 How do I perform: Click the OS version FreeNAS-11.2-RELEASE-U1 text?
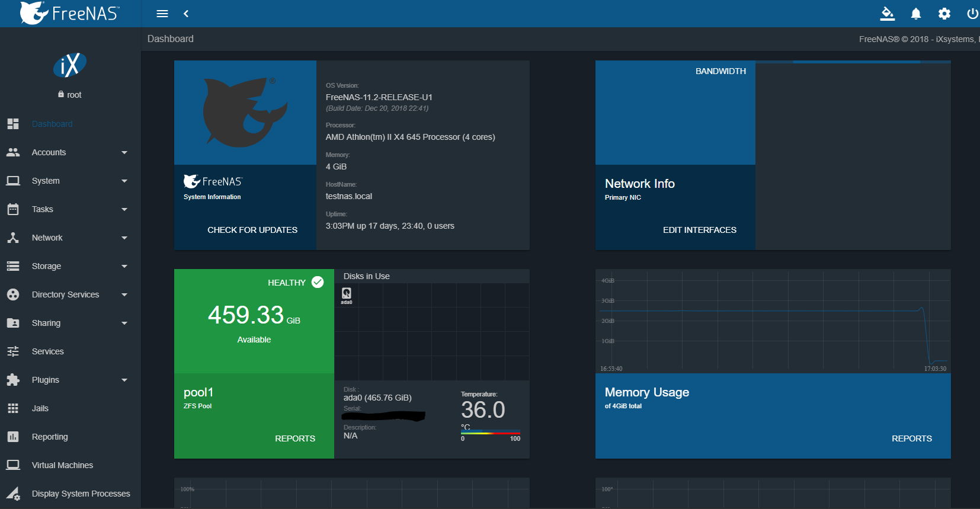click(x=379, y=97)
